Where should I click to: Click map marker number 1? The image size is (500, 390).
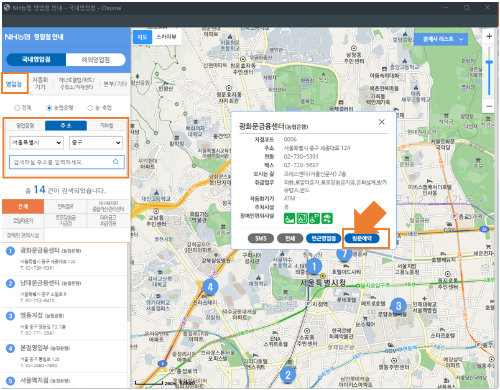click(314, 266)
